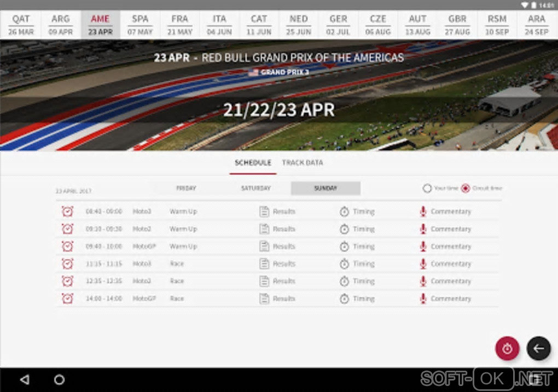Open Timing for 09:10 Moto2 Warm Up
Viewport: 558px width, 392px height.
coord(357,229)
